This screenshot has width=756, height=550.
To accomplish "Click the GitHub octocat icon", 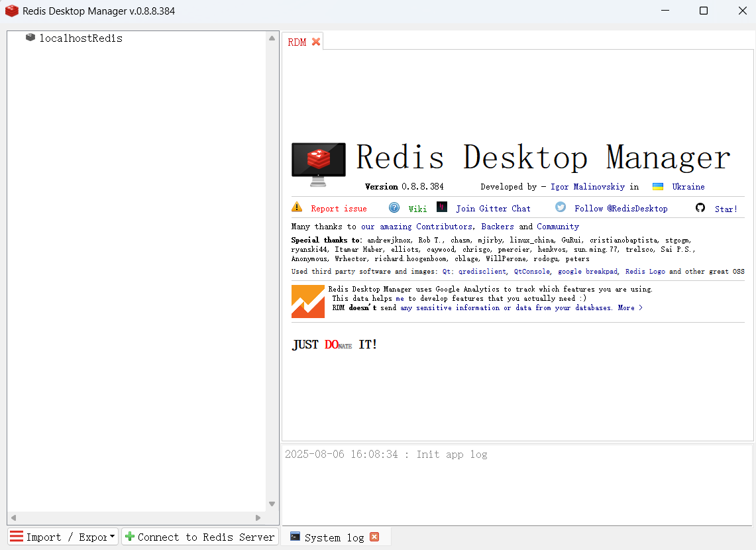I will click(700, 208).
